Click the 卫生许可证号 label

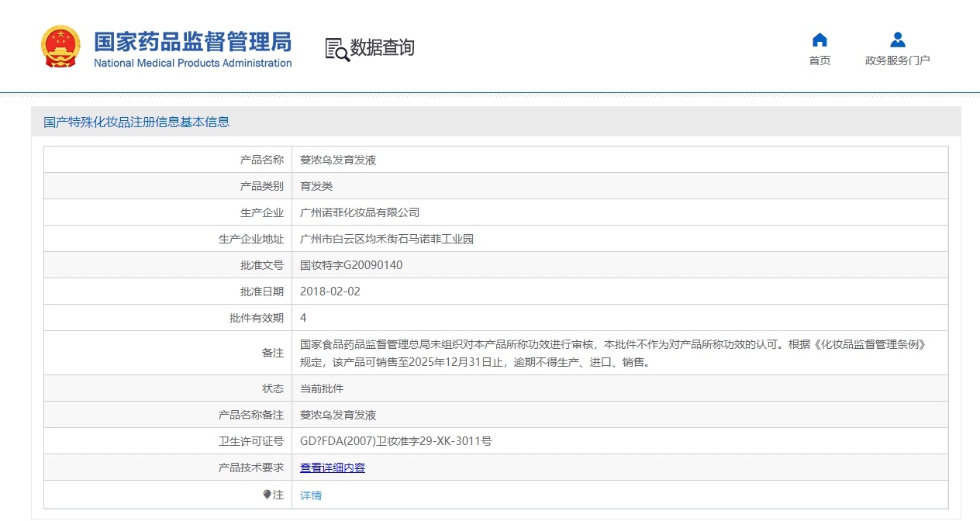coord(251,441)
